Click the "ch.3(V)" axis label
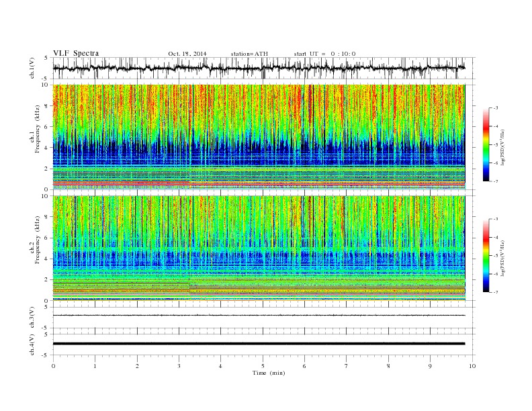Viewport: 532px width, 411px height. pos(32,318)
